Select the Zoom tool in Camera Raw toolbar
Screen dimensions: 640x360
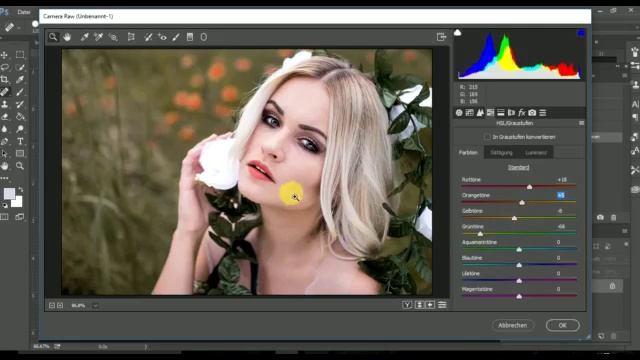click(53, 37)
